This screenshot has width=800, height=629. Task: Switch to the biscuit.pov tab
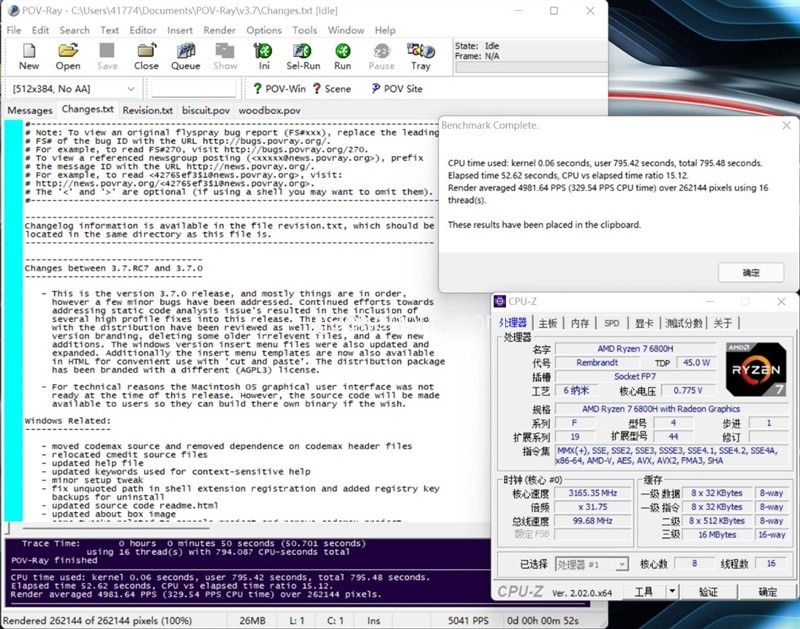pos(206,110)
